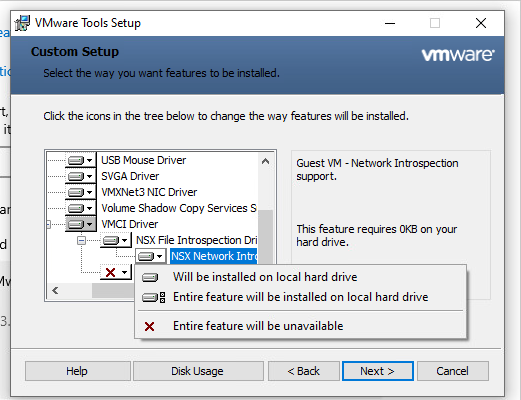
Task: Expand the VMCI Driver tree node
Action: (49, 224)
